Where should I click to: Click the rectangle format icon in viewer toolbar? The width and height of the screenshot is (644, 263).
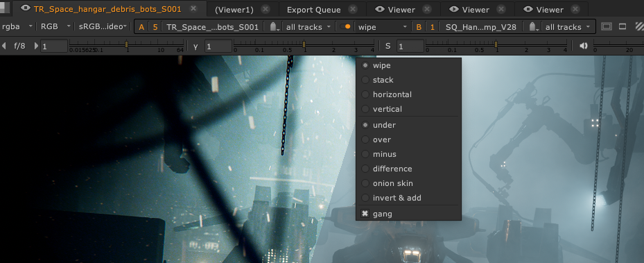pos(623,26)
